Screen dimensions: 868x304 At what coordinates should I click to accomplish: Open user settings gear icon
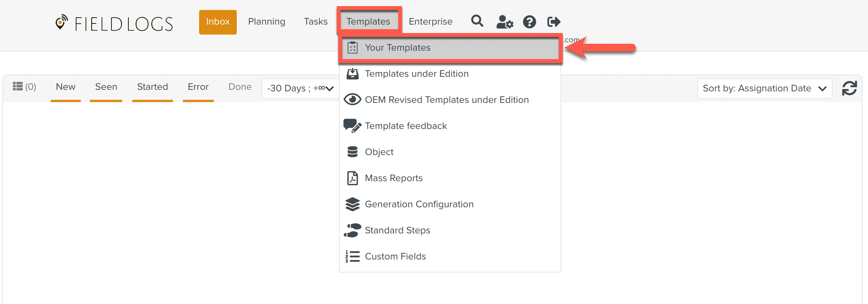(x=504, y=22)
